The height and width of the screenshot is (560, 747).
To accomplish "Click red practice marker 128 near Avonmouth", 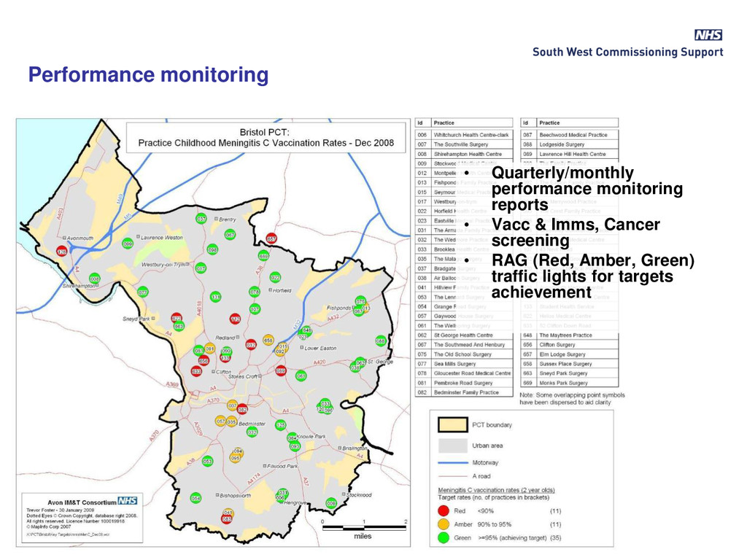I will tap(62, 251).
